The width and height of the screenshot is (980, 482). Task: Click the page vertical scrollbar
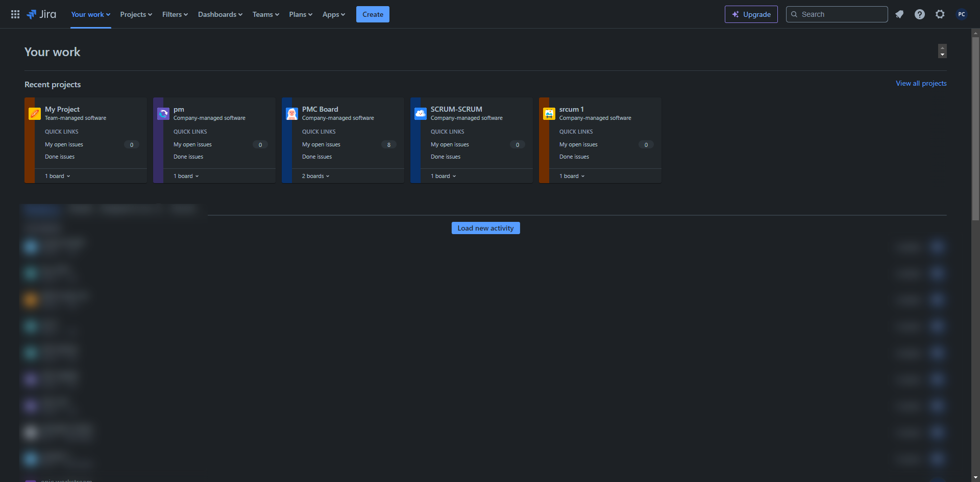coord(975,129)
